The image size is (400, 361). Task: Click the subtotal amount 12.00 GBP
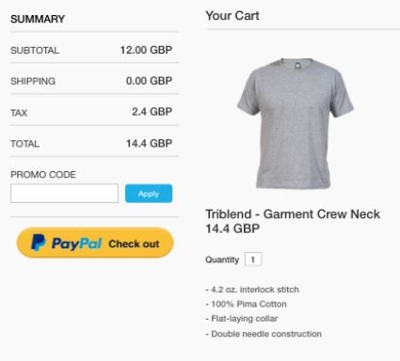pyautogui.click(x=146, y=50)
